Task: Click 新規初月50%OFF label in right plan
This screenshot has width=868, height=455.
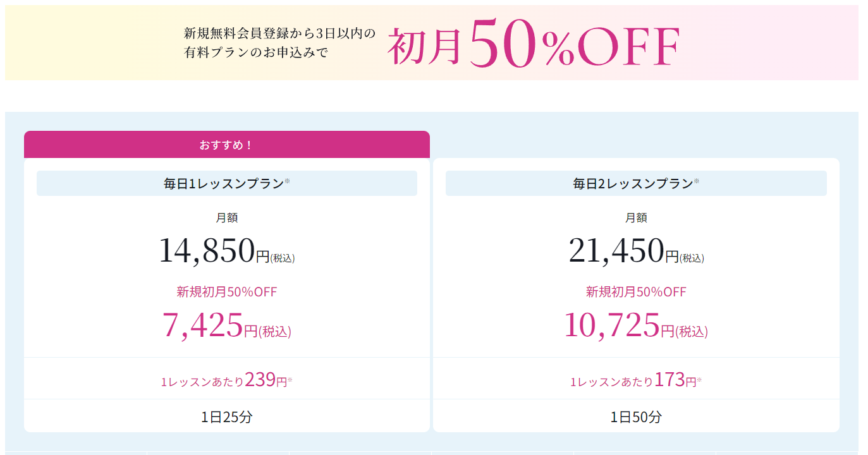Action: point(636,292)
